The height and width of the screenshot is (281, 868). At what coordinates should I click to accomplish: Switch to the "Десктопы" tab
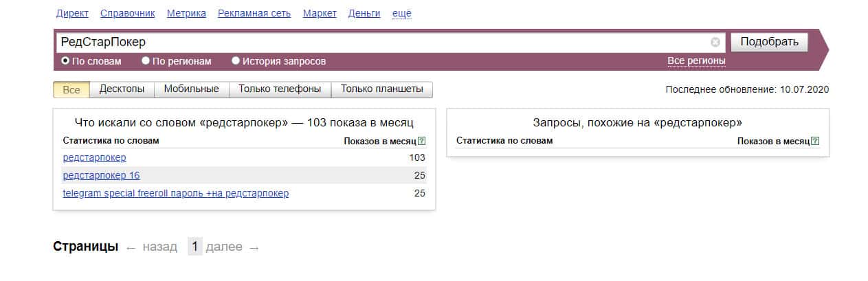tap(122, 89)
